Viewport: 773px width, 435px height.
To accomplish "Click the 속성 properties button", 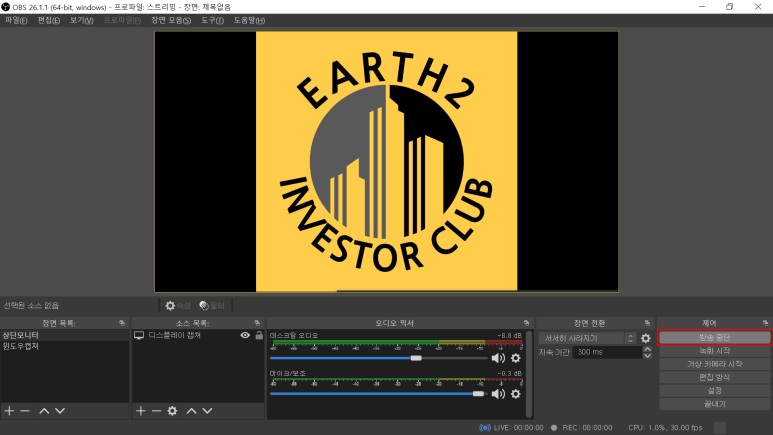I will (x=177, y=306).
